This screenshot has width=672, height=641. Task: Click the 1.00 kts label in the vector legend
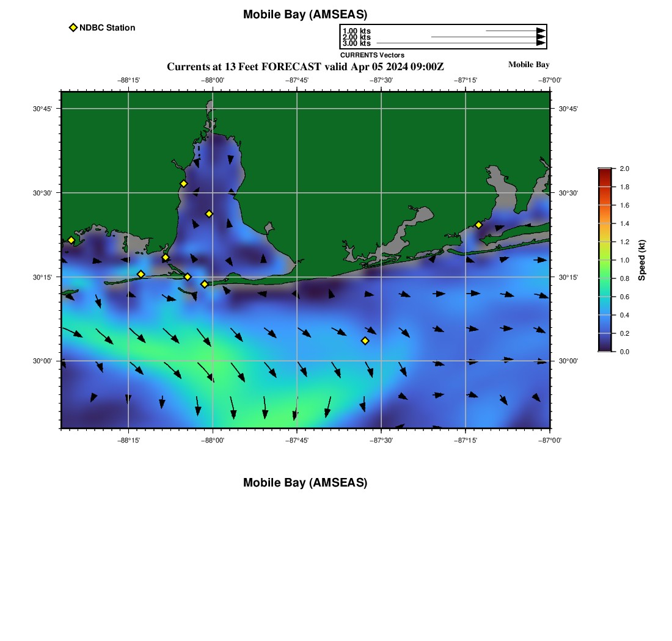[x=356, y=31]
